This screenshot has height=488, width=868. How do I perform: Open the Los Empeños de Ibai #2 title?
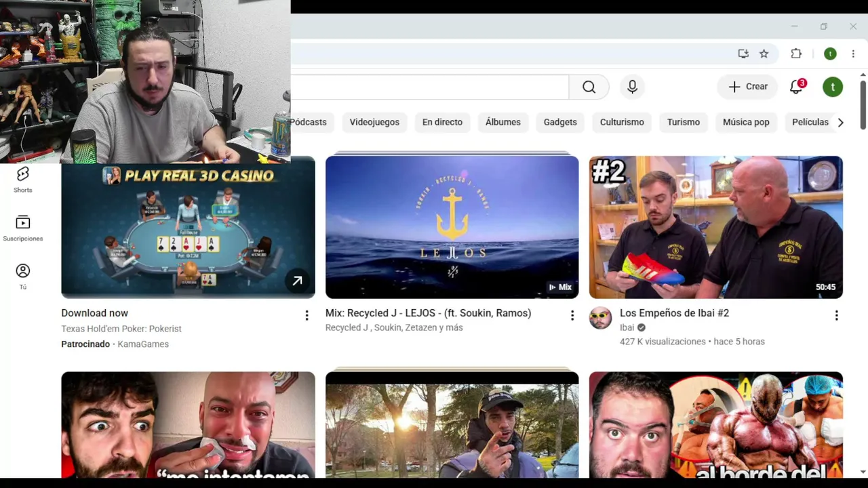[x=674, y=313]
